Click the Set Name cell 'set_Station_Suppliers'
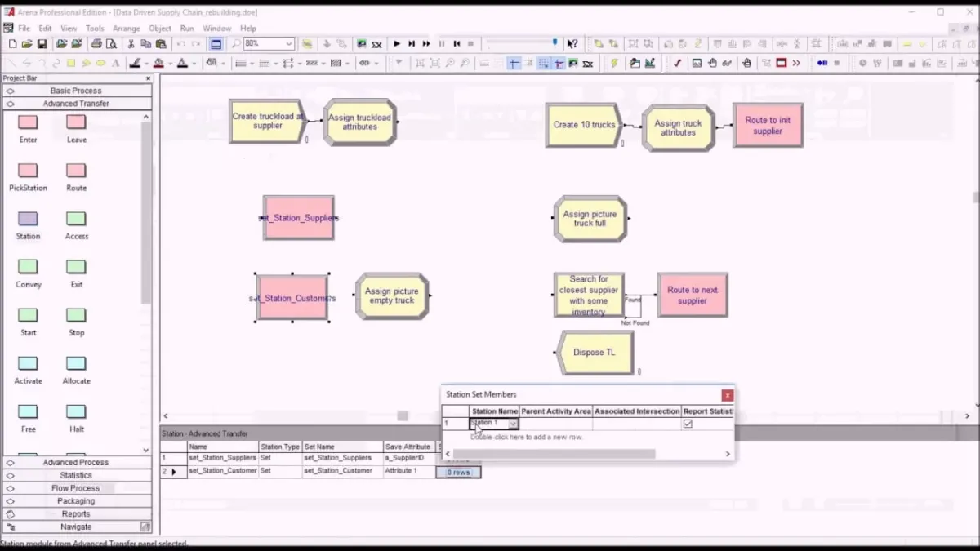Viewport: 980px width, 551px height. (342, 458)
